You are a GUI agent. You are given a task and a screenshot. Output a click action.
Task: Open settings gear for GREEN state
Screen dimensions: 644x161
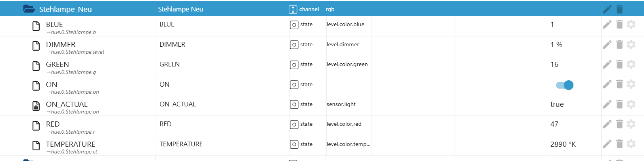[x=631, y=64]
